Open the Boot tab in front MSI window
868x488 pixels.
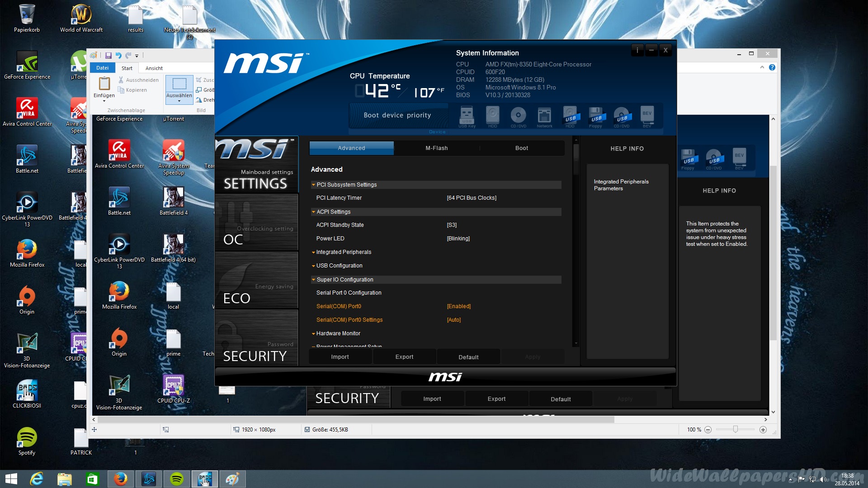[x=522, y=148]
